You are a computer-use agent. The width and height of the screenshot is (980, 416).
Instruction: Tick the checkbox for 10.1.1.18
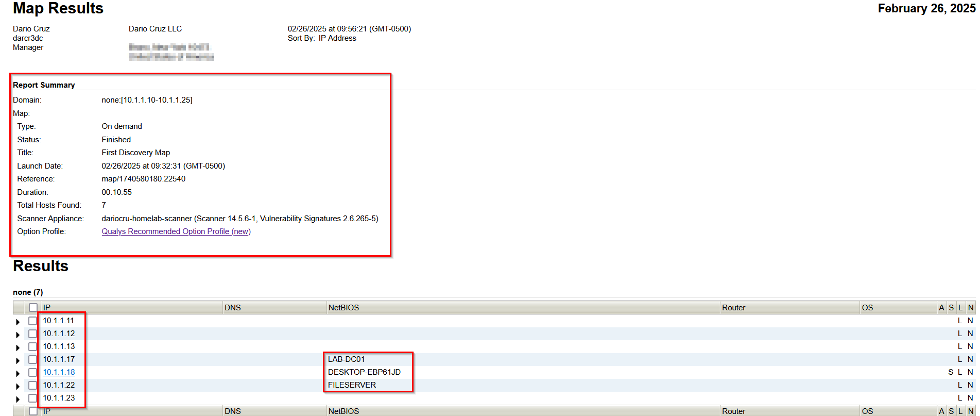pyautogui.click(x=33, y=372)
